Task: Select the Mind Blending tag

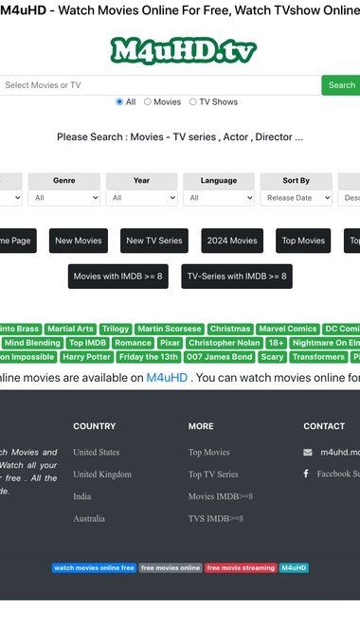Action: coord(32,343)
